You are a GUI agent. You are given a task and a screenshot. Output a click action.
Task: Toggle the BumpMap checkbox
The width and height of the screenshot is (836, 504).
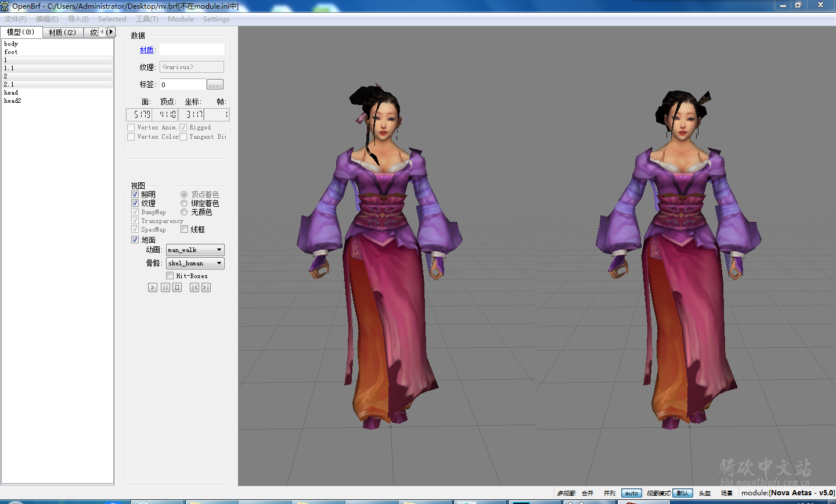coord(135,212)
